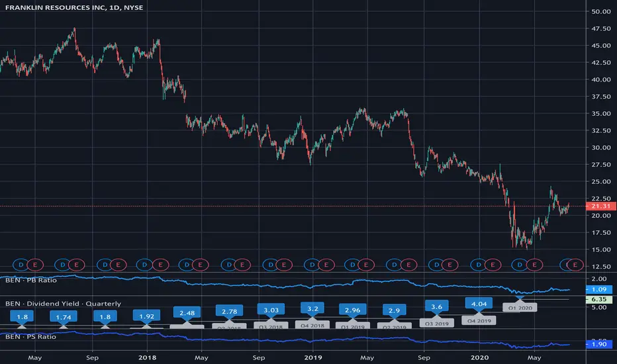Click the 1.92 dividend yield bubble
The width and height of the screenshot is (617, 364).
click(146, 316)
